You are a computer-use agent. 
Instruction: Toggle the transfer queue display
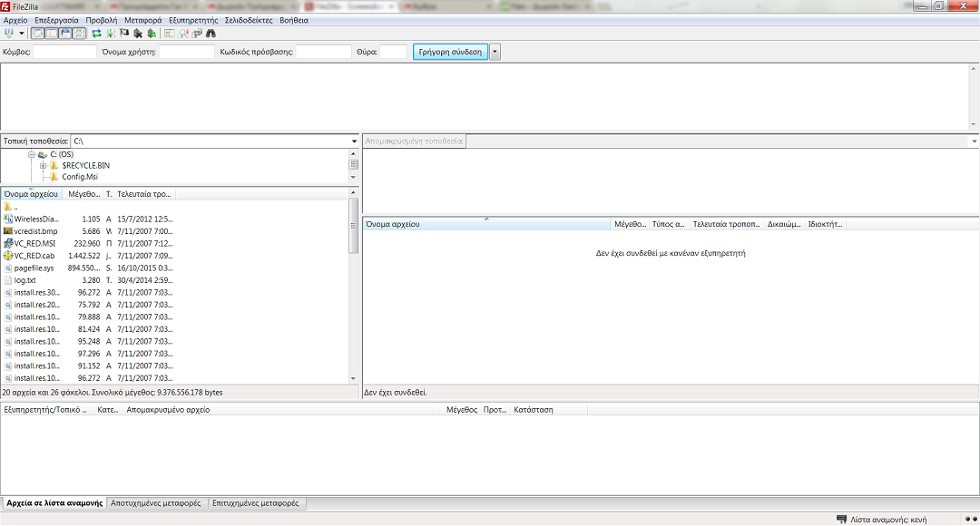(79, 34)
